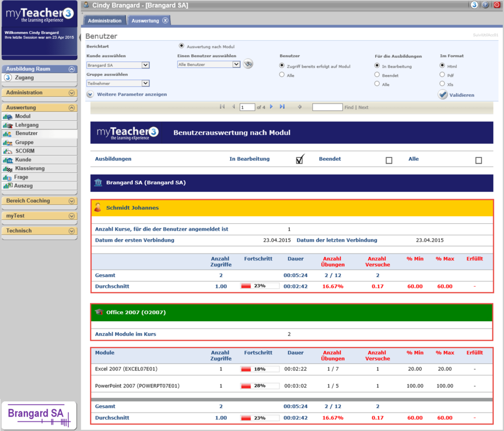Open the Modul report icon in sidebar
The width and height of the screenshot is (504, 431).
pos(8,117)
